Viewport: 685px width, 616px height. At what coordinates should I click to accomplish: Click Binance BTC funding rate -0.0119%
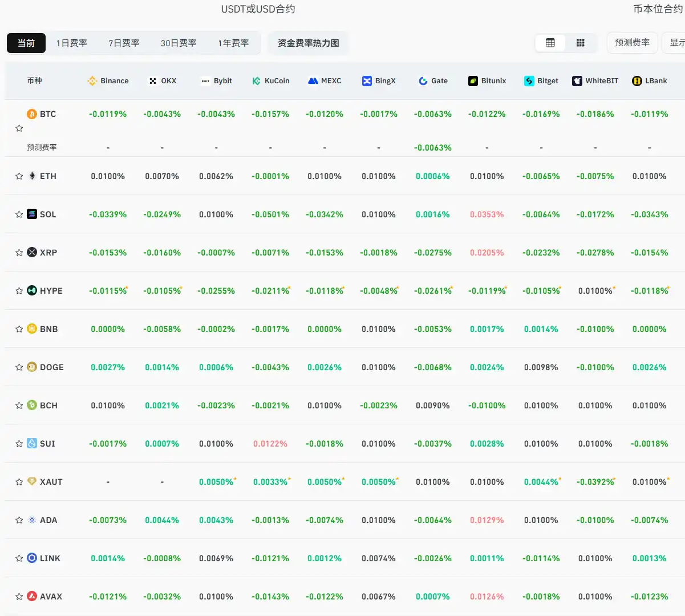(x=108, y=114)
